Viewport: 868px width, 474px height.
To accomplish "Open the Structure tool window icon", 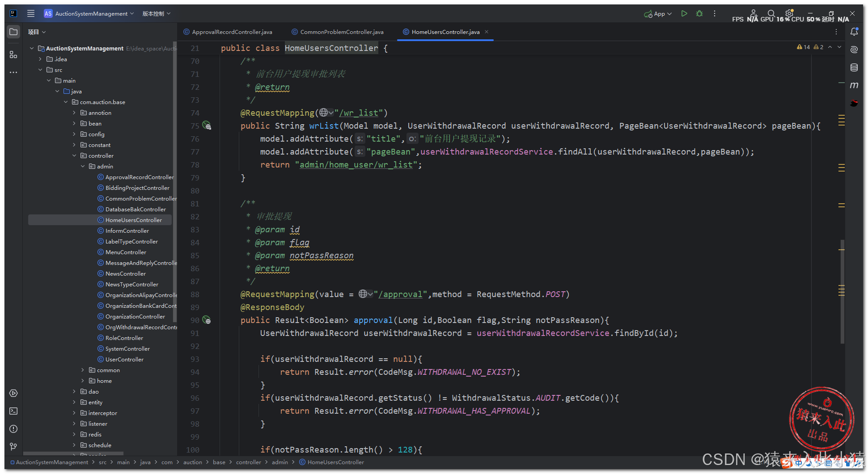I will 13,55.
